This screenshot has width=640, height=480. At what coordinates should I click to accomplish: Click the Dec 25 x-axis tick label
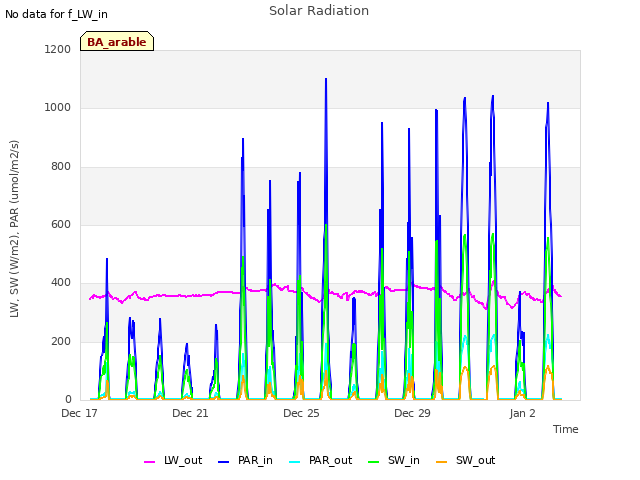pyautogui.click(x=301, y=413)
